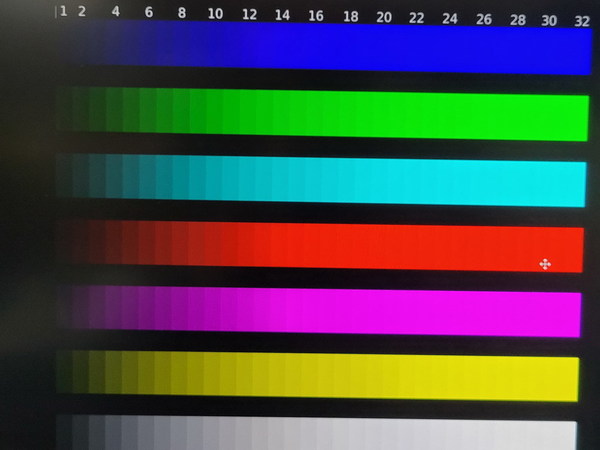Click the column label number 28
This screenshot has width=600, height=450.
tap(517, 20)
